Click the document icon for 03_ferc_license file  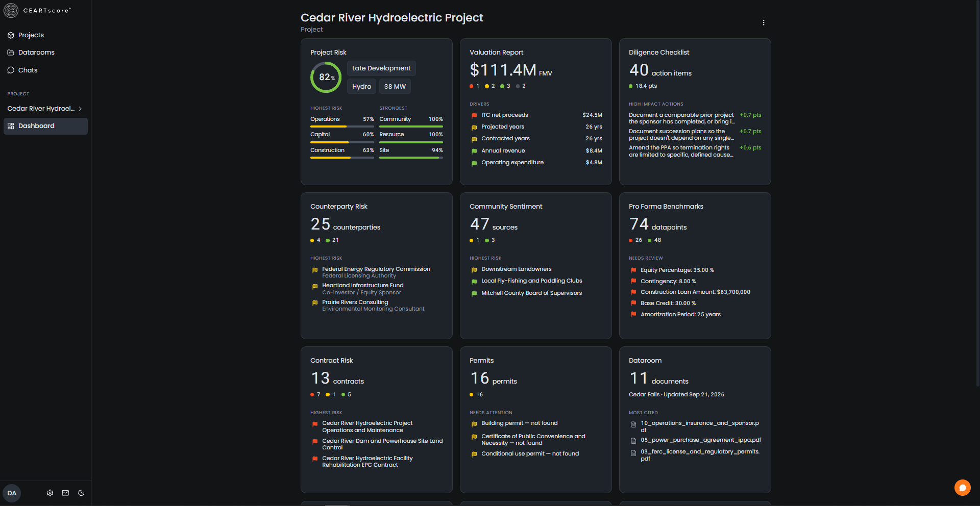tap(633, 453)
